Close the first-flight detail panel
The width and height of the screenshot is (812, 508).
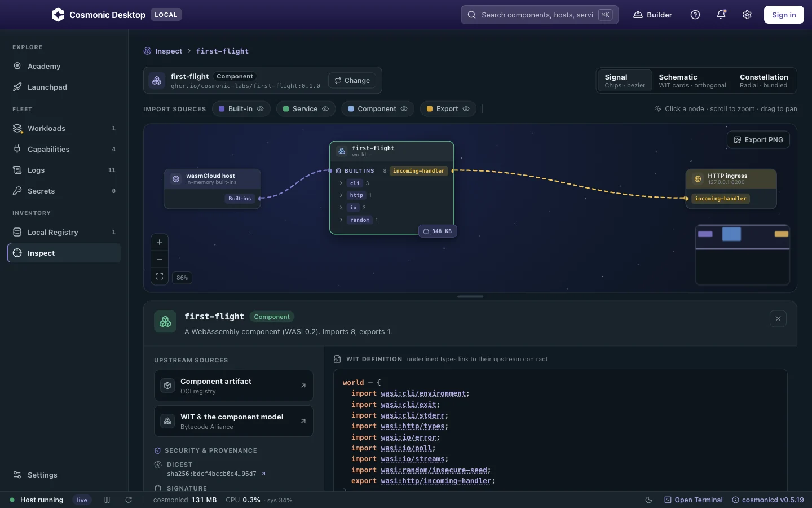(778, 319)
